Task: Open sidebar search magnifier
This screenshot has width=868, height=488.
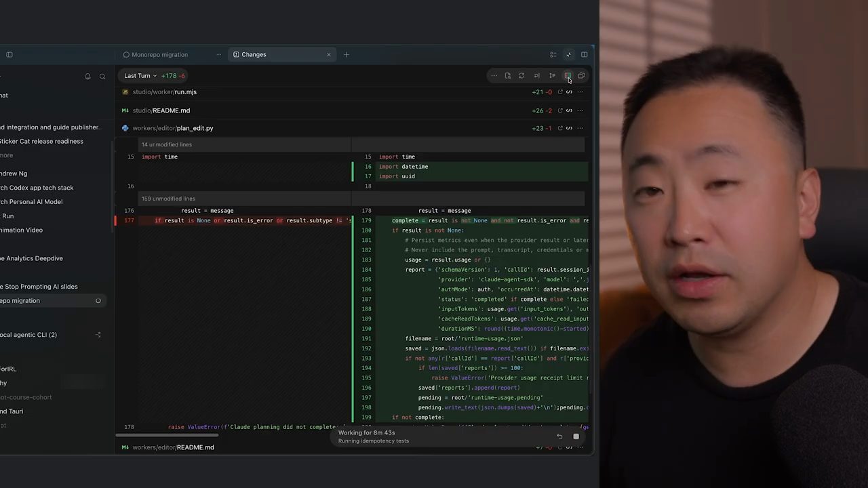Action: click(x=102, y=76)
